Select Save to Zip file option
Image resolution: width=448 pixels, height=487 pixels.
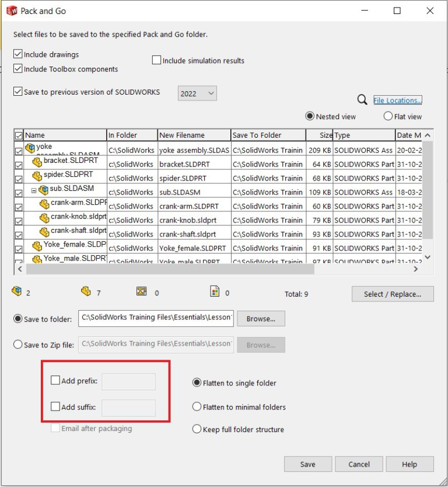click(18, 345)
